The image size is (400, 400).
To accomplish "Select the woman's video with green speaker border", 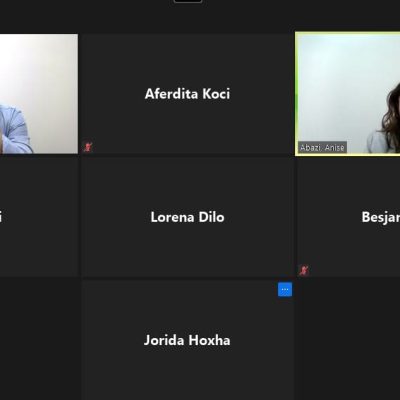I will click(348, 94).
